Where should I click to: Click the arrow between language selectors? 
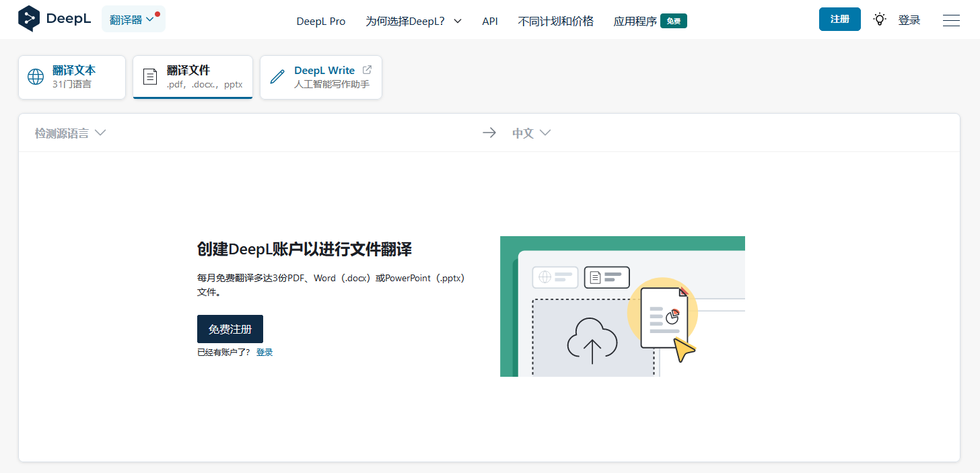[x=489, y=133]
